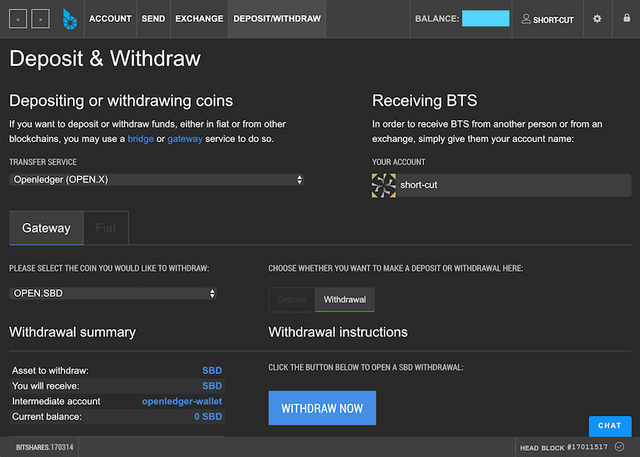Click the Deposit & Withdraw page heading
This screenshot has height=457, width=640.
coord(105,59)
